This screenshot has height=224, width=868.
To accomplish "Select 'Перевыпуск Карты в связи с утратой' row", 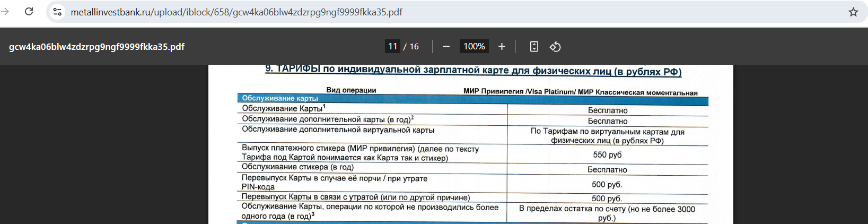I will [x=356, y=197].
